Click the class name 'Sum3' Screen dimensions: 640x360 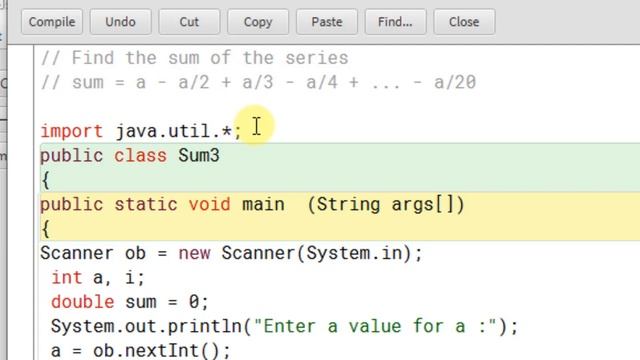[x=199, y=156]
